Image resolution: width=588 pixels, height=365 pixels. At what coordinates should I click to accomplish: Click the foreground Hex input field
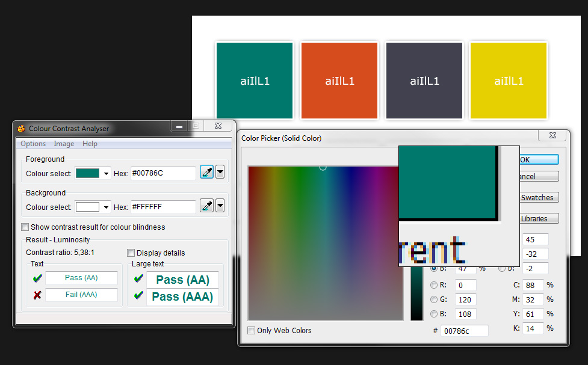(x=162, y=173)
